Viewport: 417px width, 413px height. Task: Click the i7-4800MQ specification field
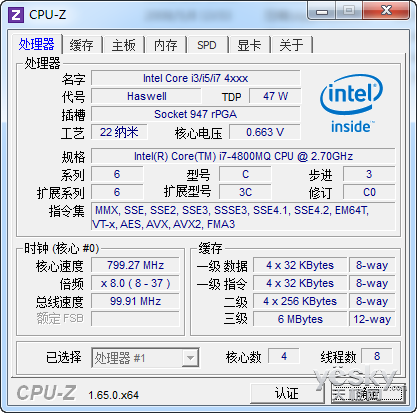[x=243, y=156]
